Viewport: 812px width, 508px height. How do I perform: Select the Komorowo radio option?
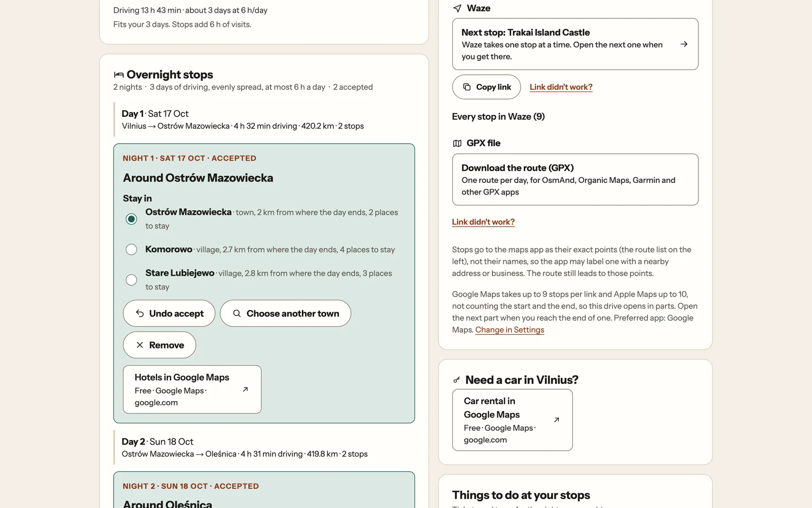pos(131,249)
